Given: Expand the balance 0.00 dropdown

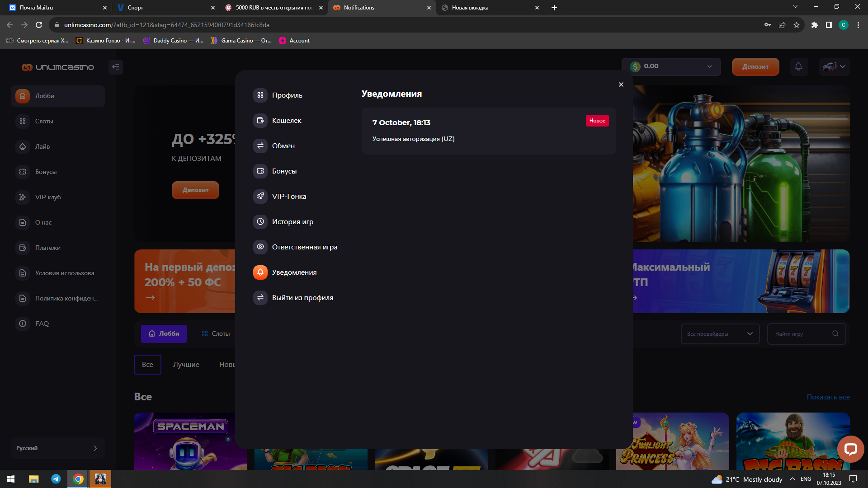Looking at the screenshot, I should 671,66.
